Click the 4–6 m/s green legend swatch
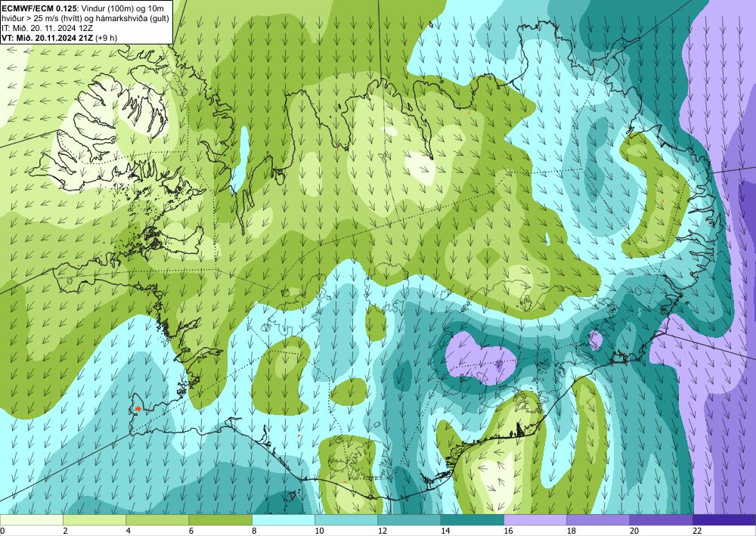Screen dimensions: 756x536 157,519
